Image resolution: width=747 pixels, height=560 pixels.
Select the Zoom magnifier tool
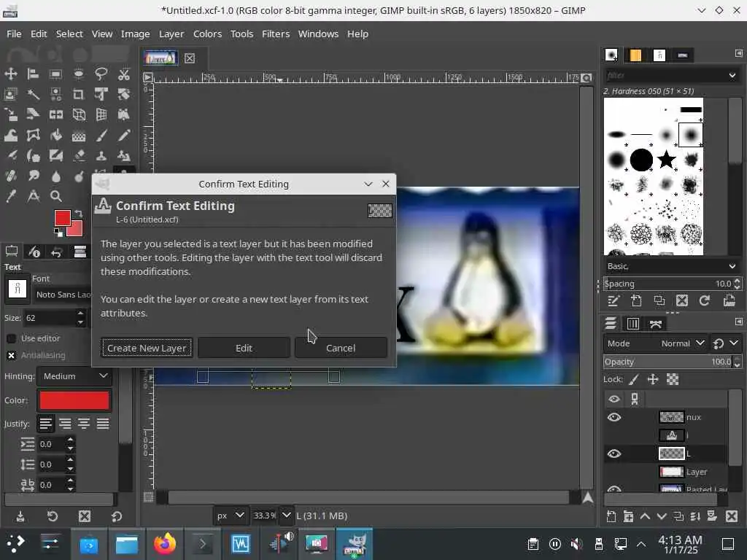pyautogui.click(x=55, y=196)
